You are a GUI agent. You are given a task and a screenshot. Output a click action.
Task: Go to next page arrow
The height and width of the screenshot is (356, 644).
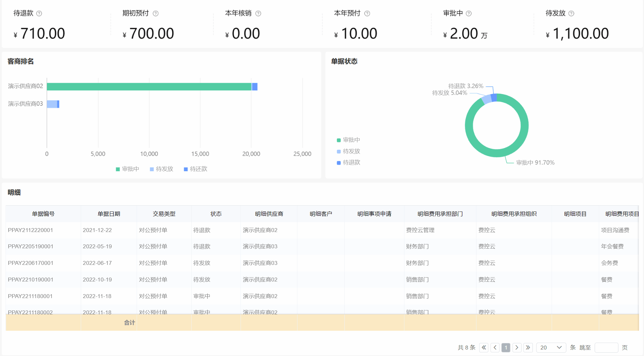pyautogui.click(x=517, y=348)
